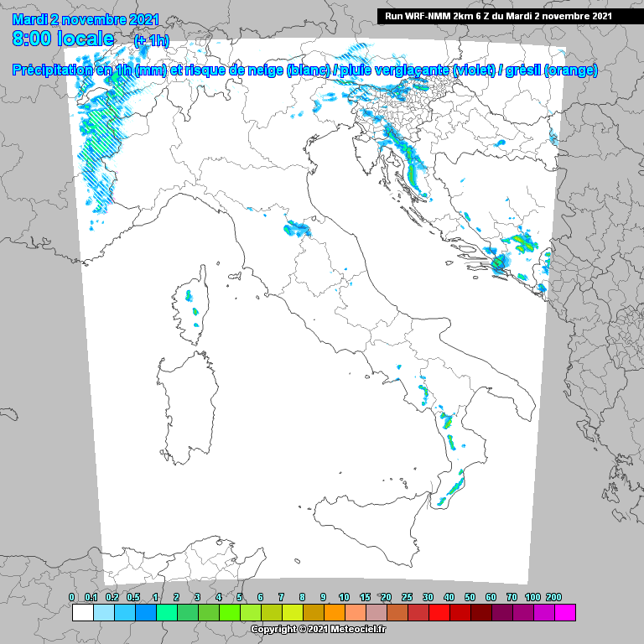Click the bright green swatch between 4 and 5
Viewport: 644px width, 644px height.
tap(229, 613)
